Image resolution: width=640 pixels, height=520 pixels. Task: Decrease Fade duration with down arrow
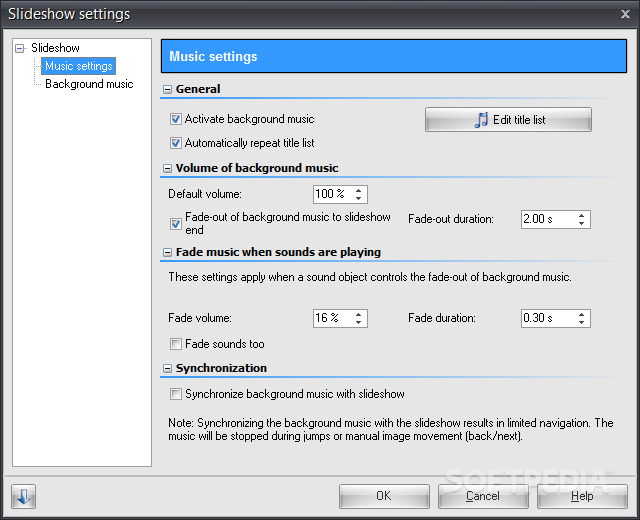coord(582,322)
